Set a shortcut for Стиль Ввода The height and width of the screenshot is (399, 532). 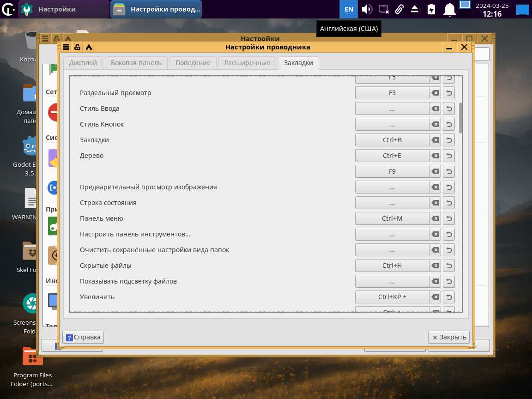[x=392, y=109]
